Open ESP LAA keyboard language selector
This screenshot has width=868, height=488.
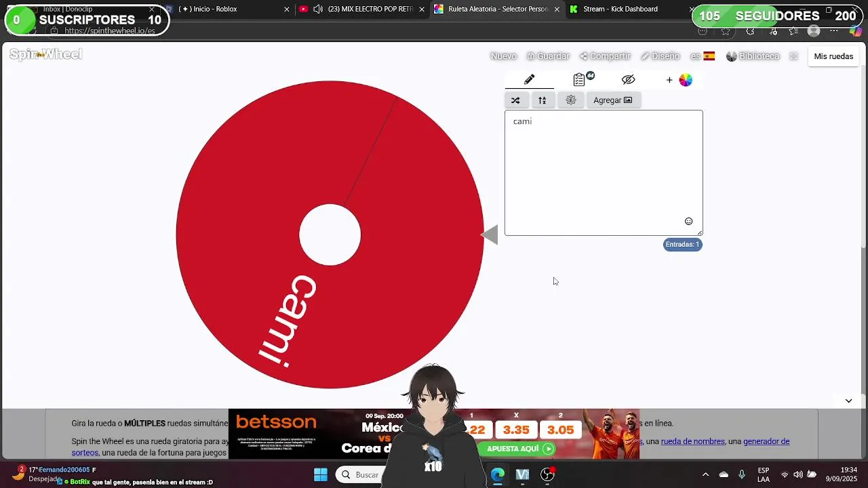pos(764,474)
